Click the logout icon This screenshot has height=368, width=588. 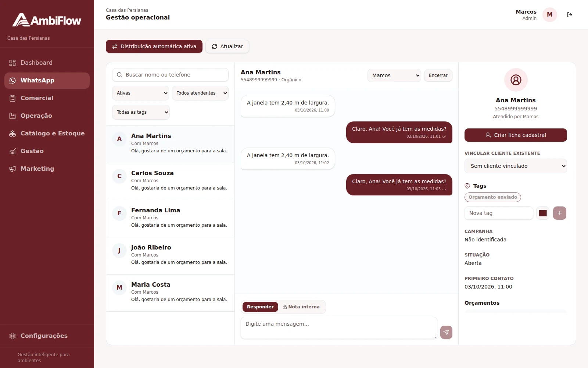570,15
